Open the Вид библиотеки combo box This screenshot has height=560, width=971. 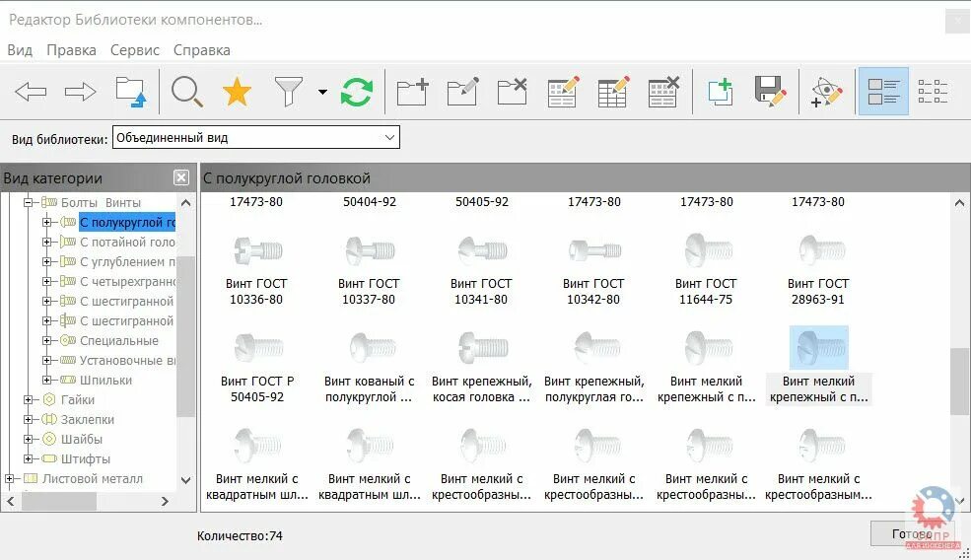click(x=255, y=137)
